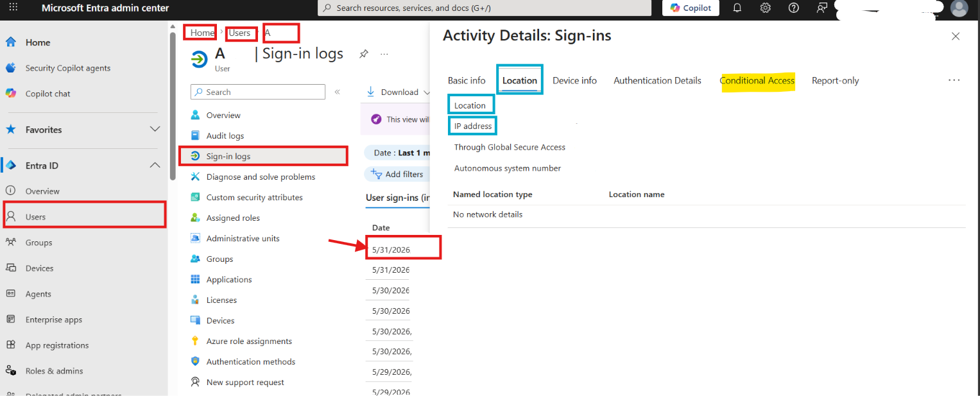
Task: Open New support request
Action: click(x=245, y=383)
